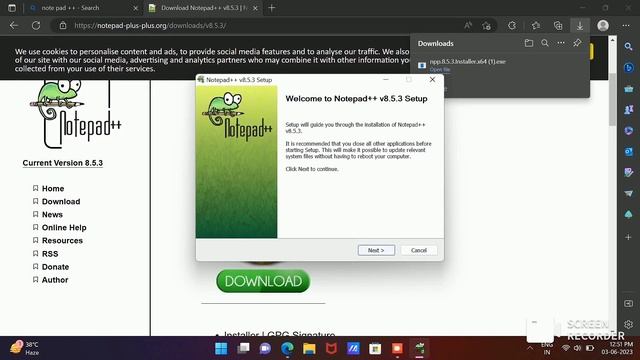The image size is (640, 360).
Task: Open sidebar settings gear icon
Action: [629, 324]
